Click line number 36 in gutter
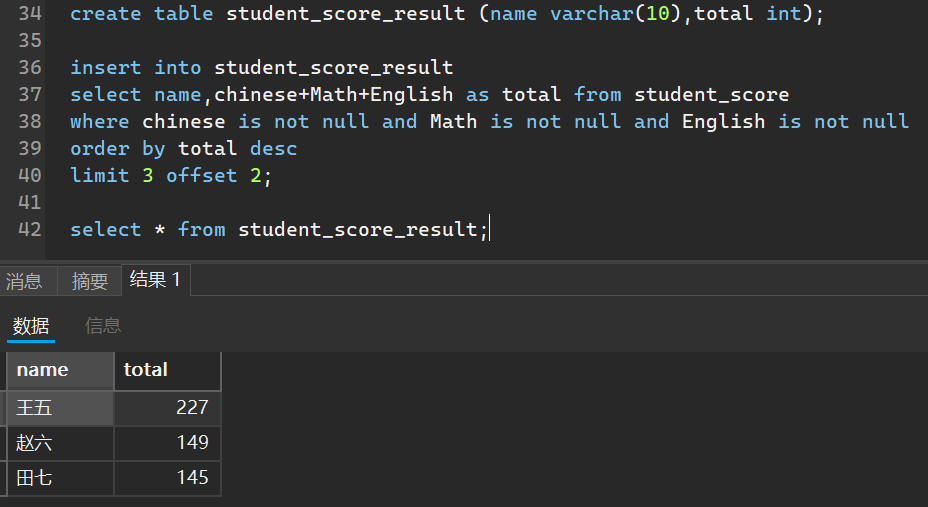 [x=30, y=67]
